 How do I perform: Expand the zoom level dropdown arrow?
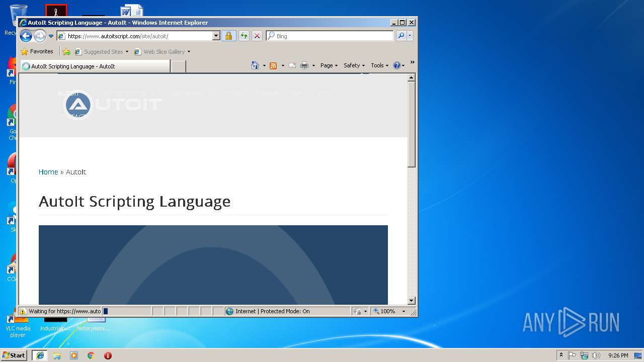pos(404,311)
